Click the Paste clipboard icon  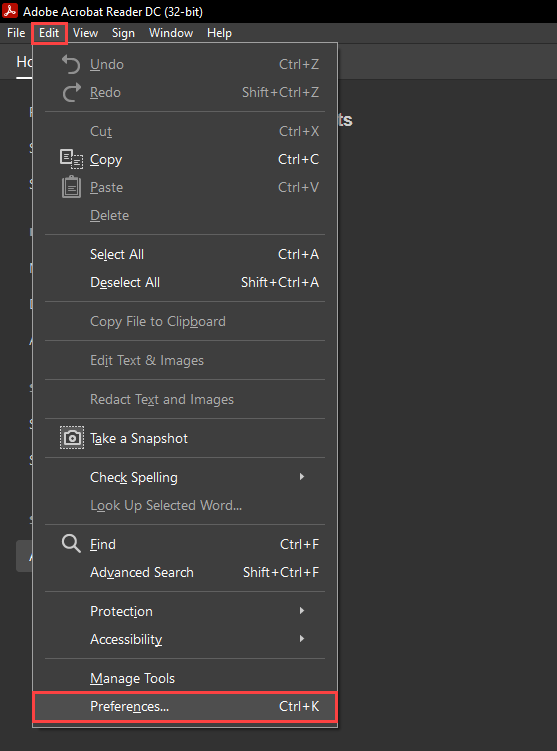(71, 187)
